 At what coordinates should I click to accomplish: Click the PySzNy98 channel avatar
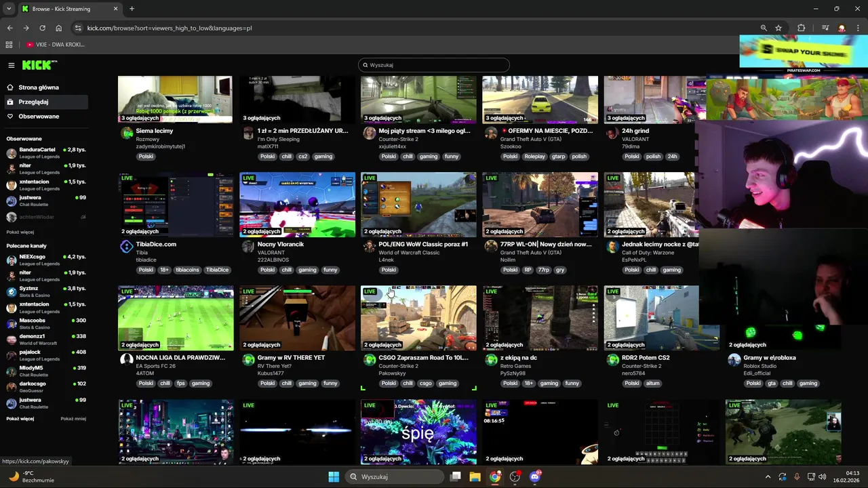[491, 360]
